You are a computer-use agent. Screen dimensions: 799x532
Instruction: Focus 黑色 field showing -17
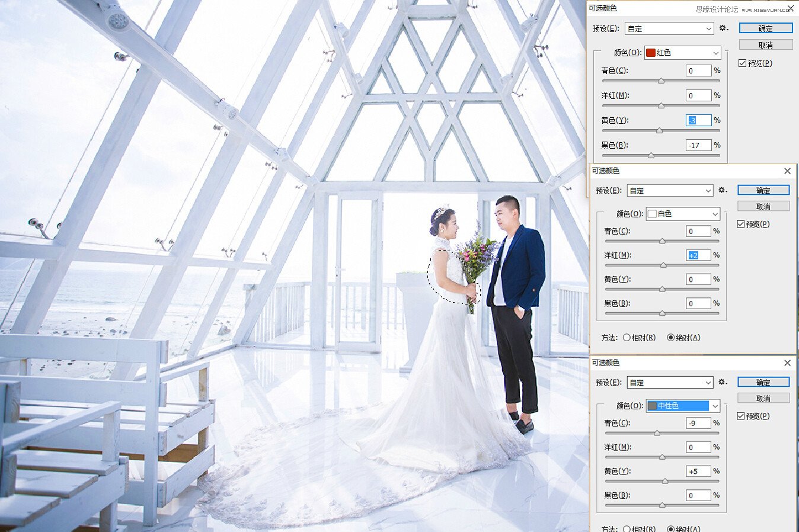click(698, 145)
